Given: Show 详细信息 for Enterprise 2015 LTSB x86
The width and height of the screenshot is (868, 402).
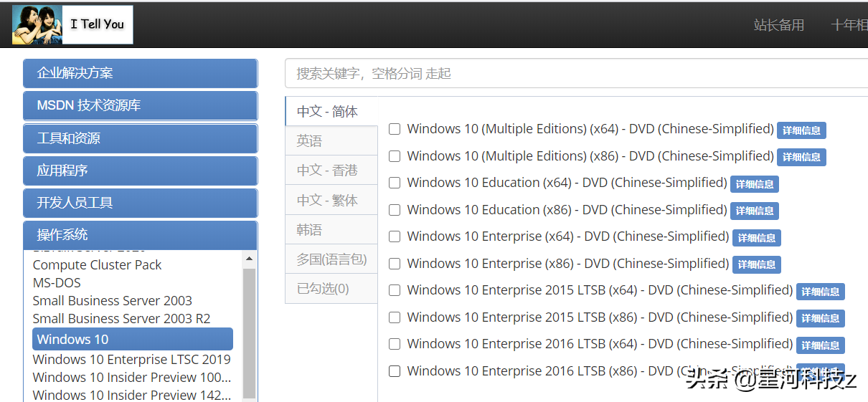Looking at the screenshot, I should [x=821, y=318].
